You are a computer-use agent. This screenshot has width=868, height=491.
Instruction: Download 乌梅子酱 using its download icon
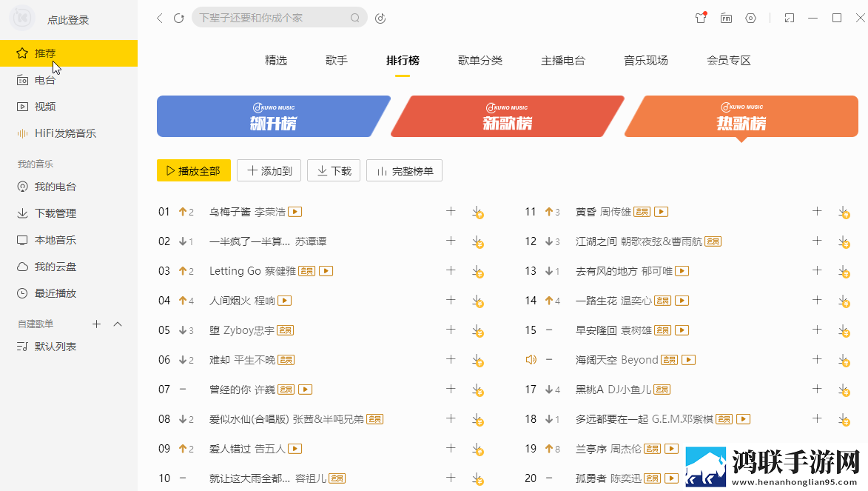pos(478,213)
